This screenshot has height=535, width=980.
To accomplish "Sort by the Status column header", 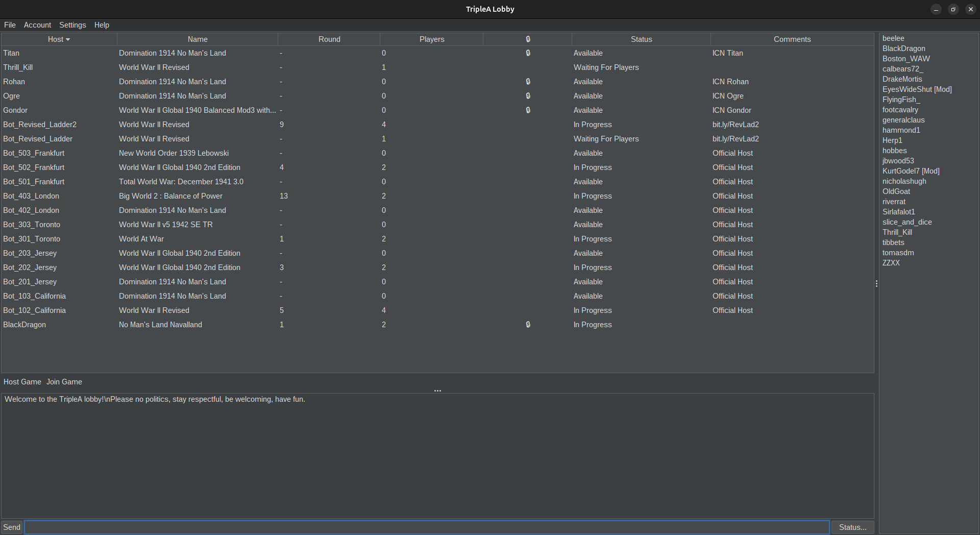I will pyautogui.click(x=641, y=39).
